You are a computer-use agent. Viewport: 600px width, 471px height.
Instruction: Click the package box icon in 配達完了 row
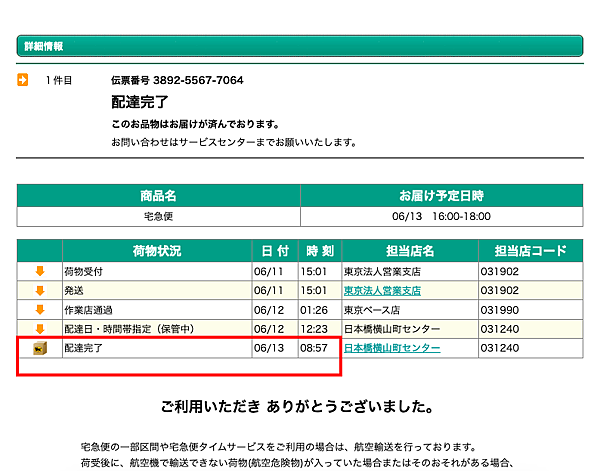tap(40, 348)
